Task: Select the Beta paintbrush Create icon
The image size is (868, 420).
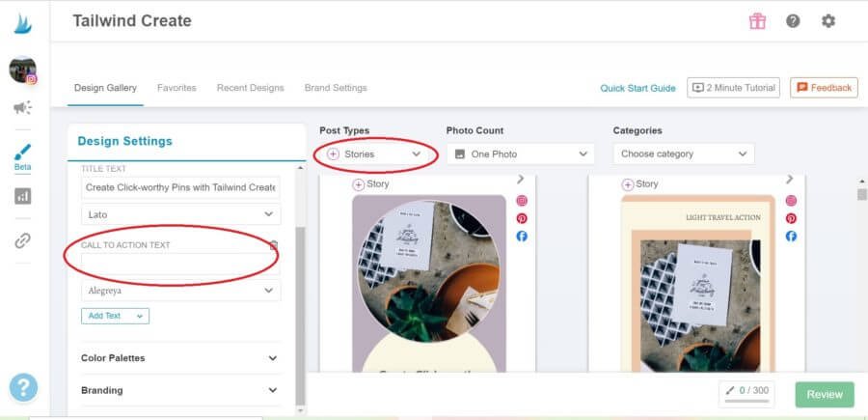Action: pyautogui.click(x=22, y=154)
